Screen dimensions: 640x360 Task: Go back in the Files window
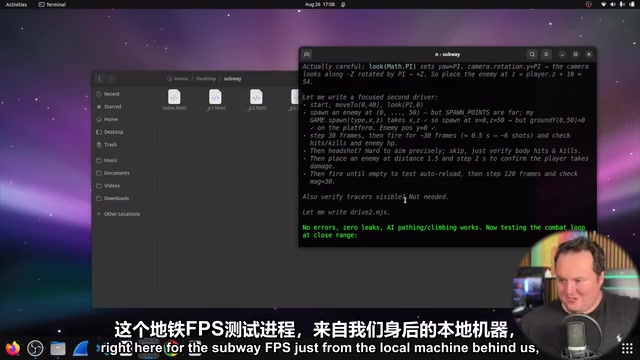(100, 78)
